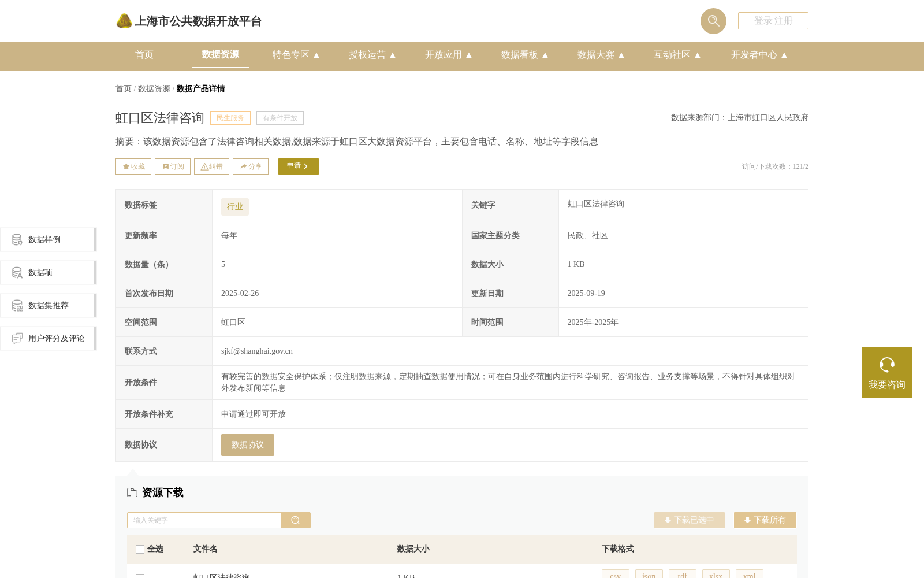Open 首页 breadcrumb link
Screen dimensions: 924x578
124,88
